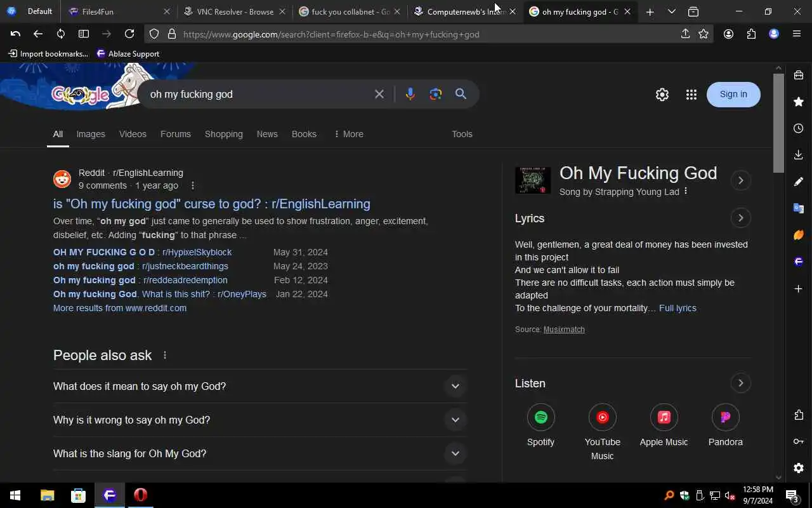The width and height of the screenshot is (812, 508).
Task: Open File Explorer from taskbar
Action: pos(47,495)
